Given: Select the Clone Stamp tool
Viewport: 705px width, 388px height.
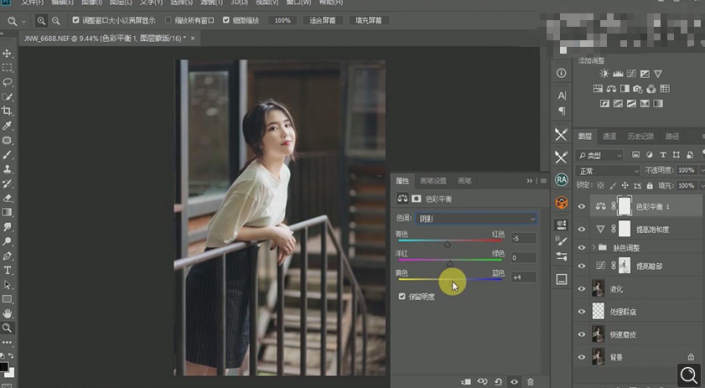Looking at the screenshot, I should pyautogui.click(x=7, y=169).
